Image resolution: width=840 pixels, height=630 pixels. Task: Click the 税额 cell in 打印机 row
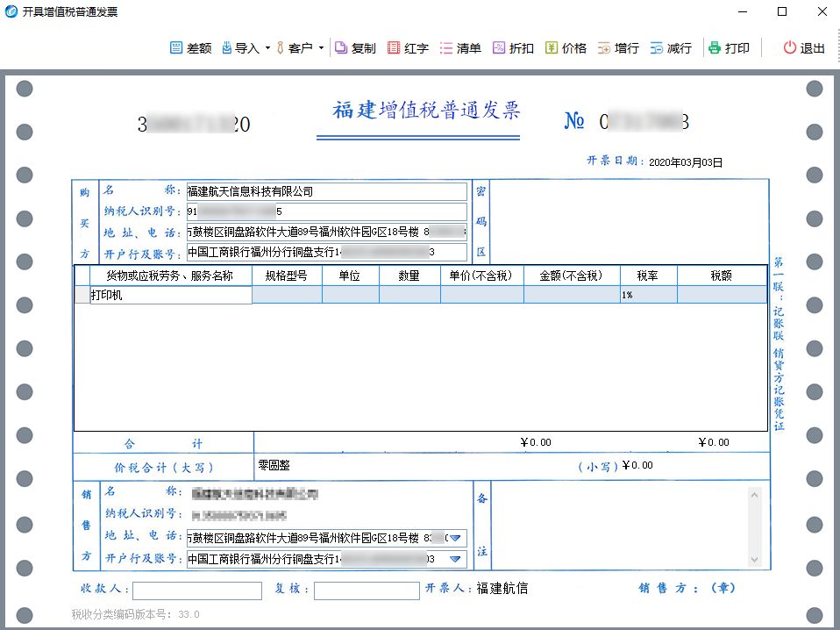(723, 294)
